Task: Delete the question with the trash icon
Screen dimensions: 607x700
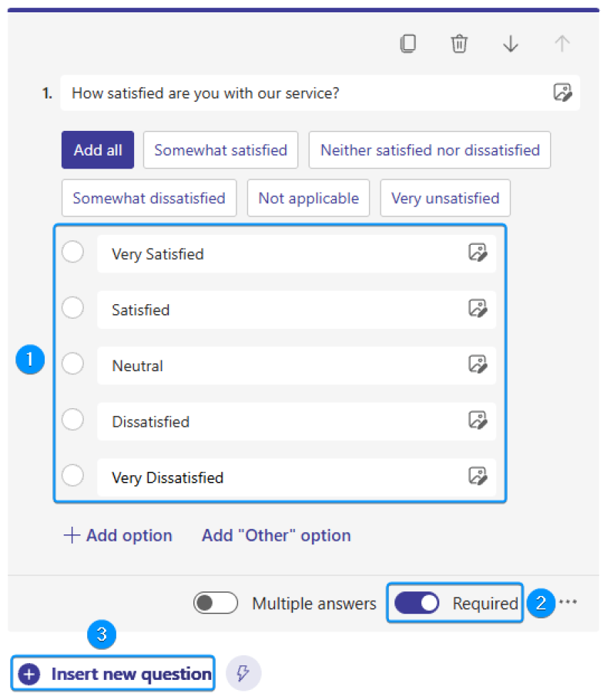Action: pyautogui.click(x=460, y=44)
